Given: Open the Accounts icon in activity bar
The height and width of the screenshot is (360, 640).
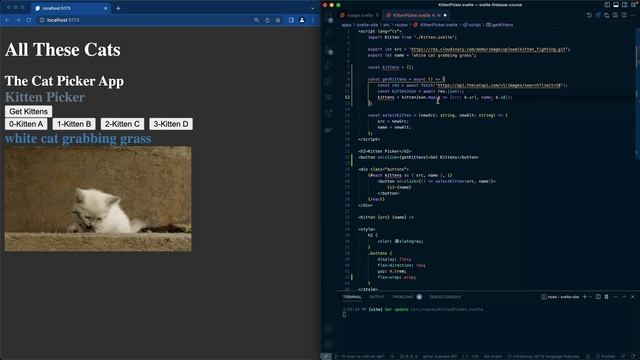Looking at the screenshot, I should pyautogui.click(x=328, y=329).
